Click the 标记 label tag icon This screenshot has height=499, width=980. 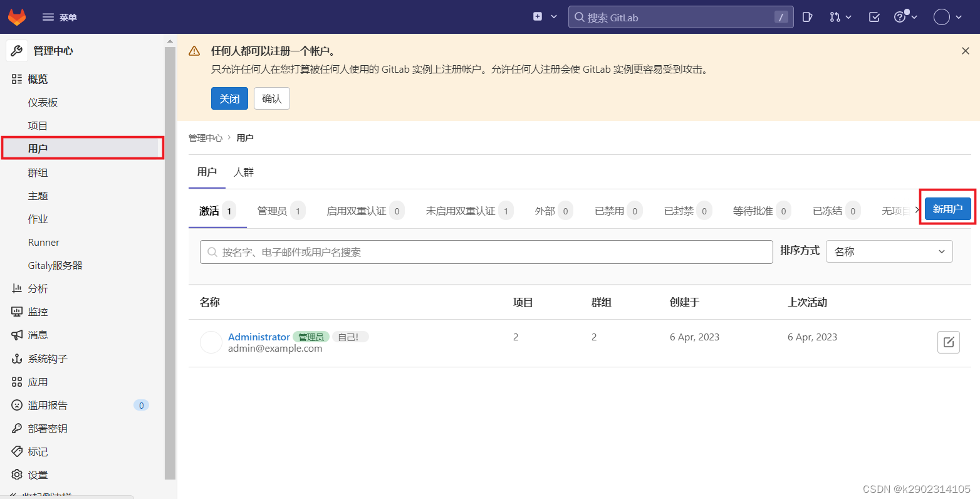click(x=17, y=451)
